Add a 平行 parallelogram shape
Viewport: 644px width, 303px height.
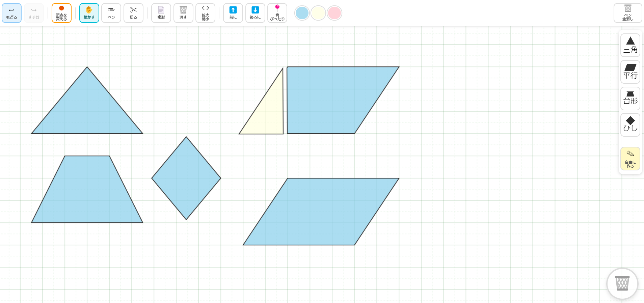pos(630,72)
